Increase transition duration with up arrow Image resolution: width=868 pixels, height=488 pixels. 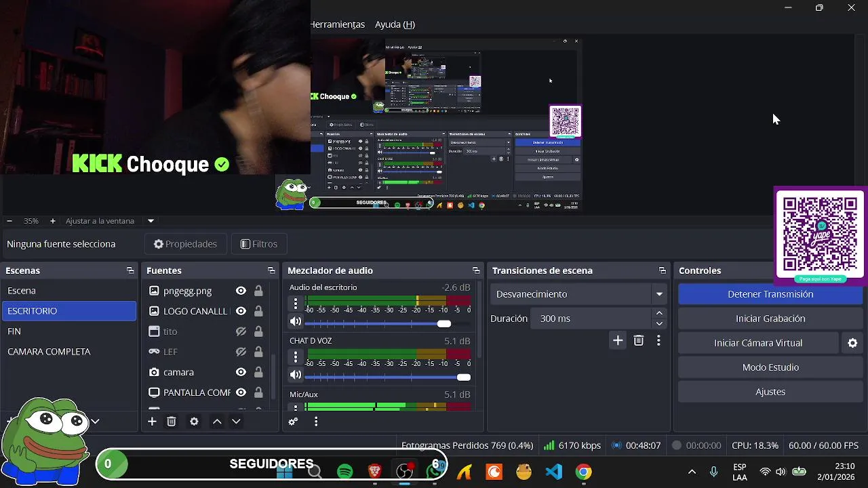tap(659, 313)
